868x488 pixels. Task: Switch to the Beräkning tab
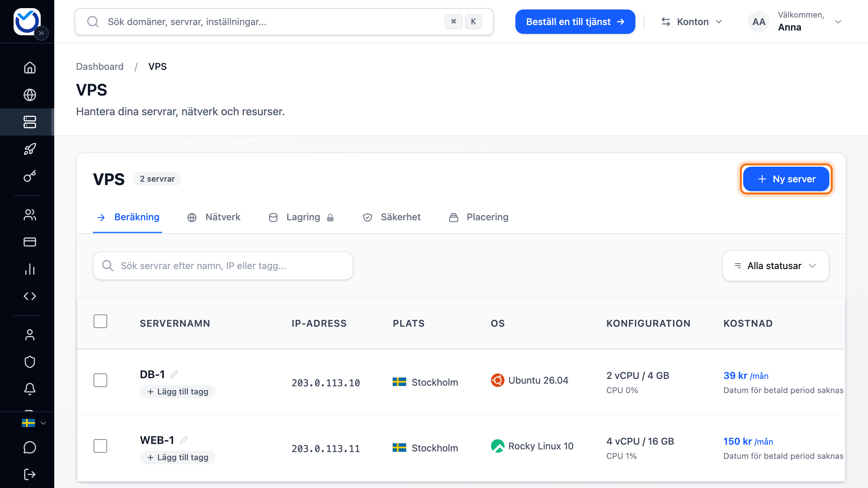pyautogui.click(x=127, y=217)
